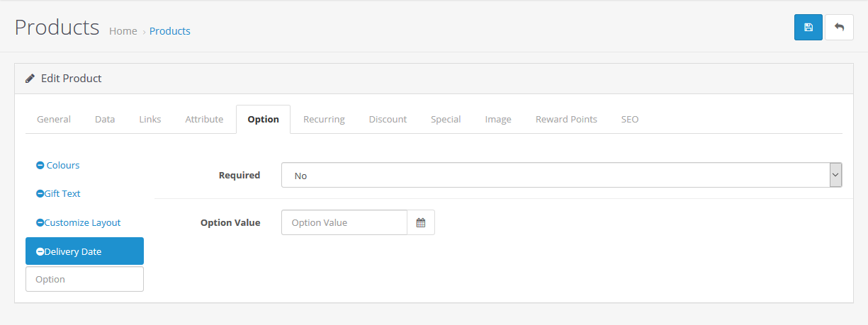Focus the Option Value date field
This screenshot has height=325, width=868.
(x=344, y=222)
